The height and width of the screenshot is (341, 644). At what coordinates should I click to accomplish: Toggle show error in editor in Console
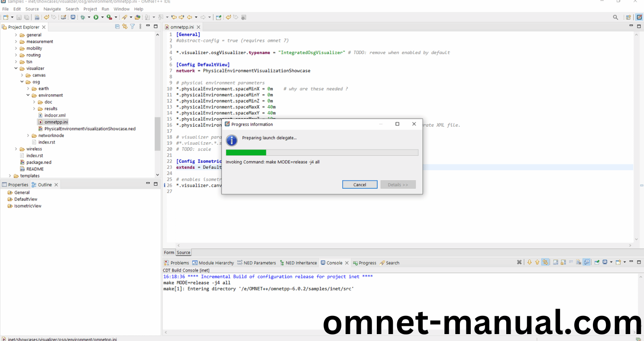(x=546, y=262)
